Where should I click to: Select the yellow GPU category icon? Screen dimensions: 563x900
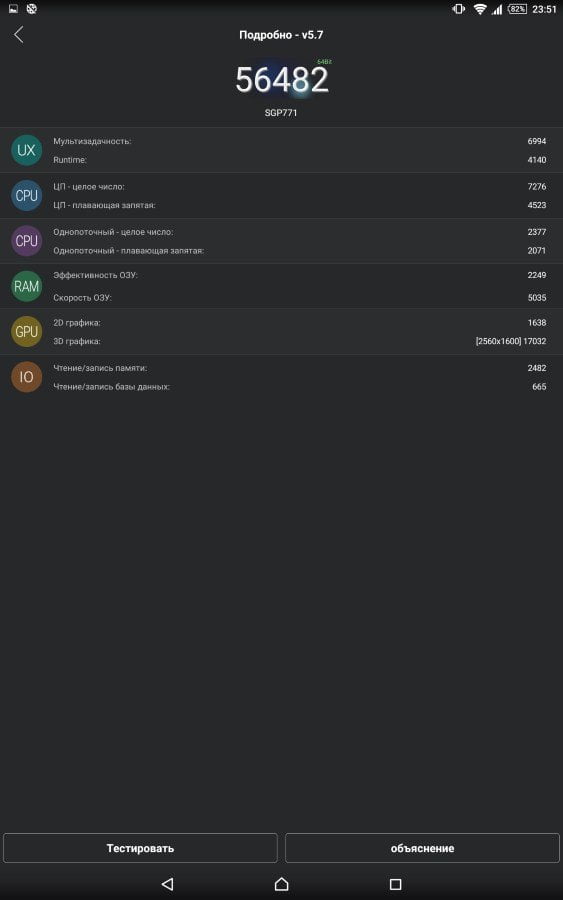point(26,332)
